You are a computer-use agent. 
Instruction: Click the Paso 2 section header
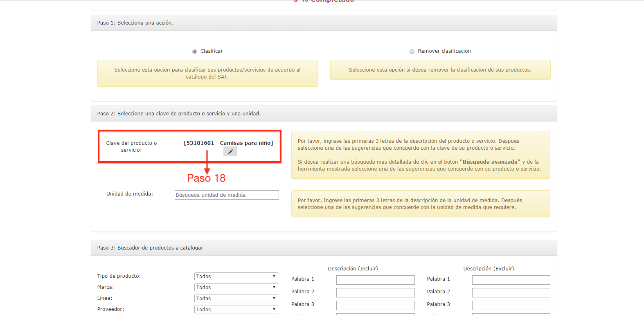[x=179, y=114]
